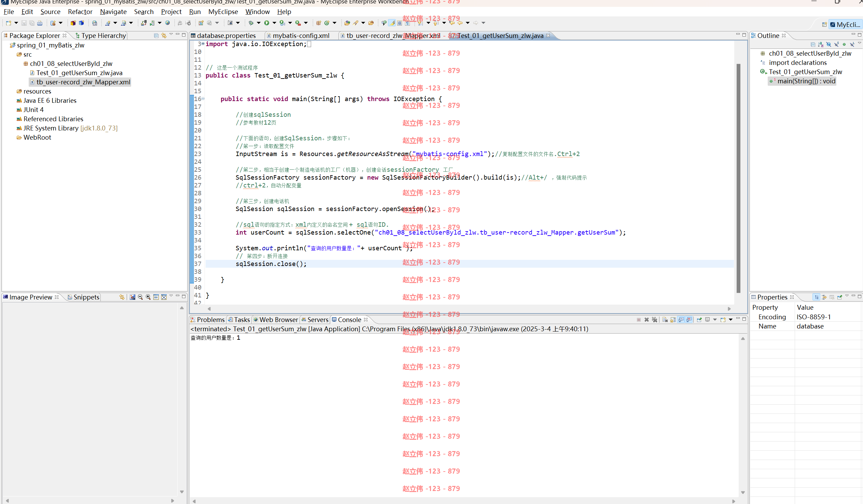
Task: Switch to Problems tab
Action: pyautogui.click(x=208, y=320)
